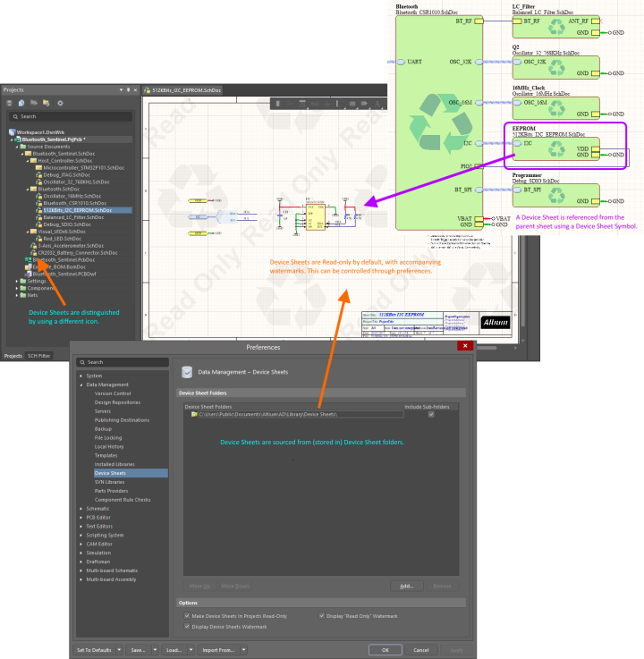Open dropdown arrow next to Import From
Image resolution: width=644 pixels, height=659 pixels.
pos(243,650)
